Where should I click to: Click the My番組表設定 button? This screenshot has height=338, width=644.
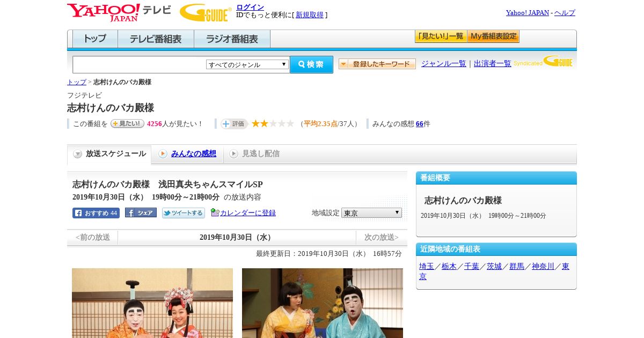(x=493, y=36)
